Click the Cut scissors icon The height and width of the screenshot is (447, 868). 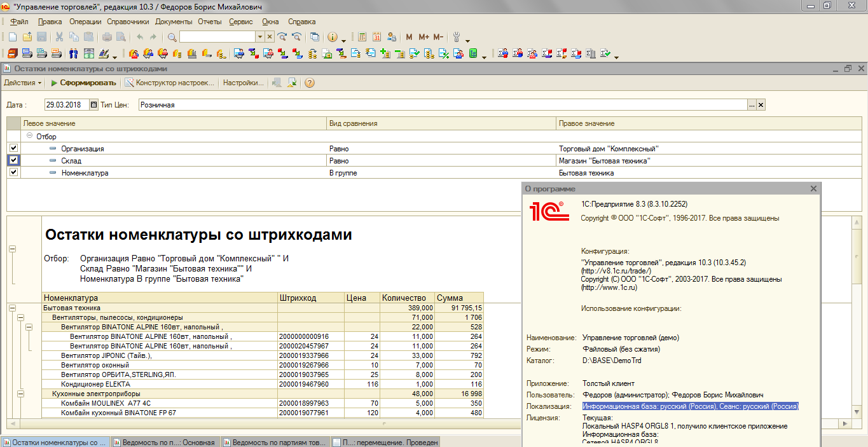(59, 37)
